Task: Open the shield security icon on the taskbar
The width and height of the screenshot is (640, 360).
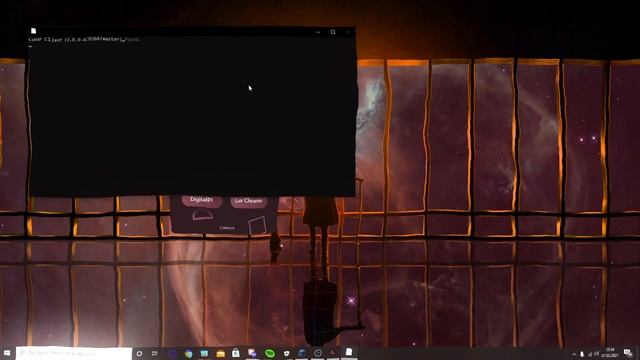Action: [287, 353]
